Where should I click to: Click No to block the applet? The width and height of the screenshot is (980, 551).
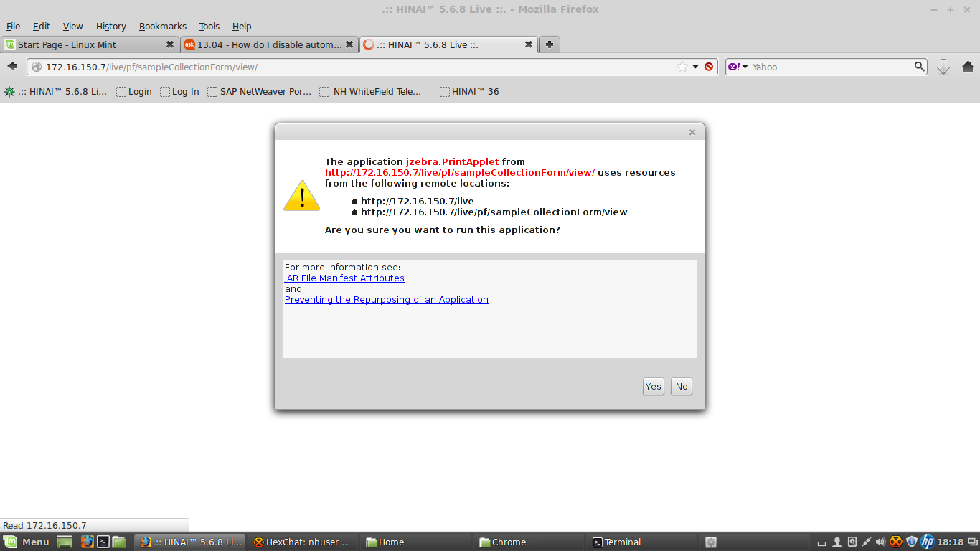pyautogui.click(x=682, y=386)
